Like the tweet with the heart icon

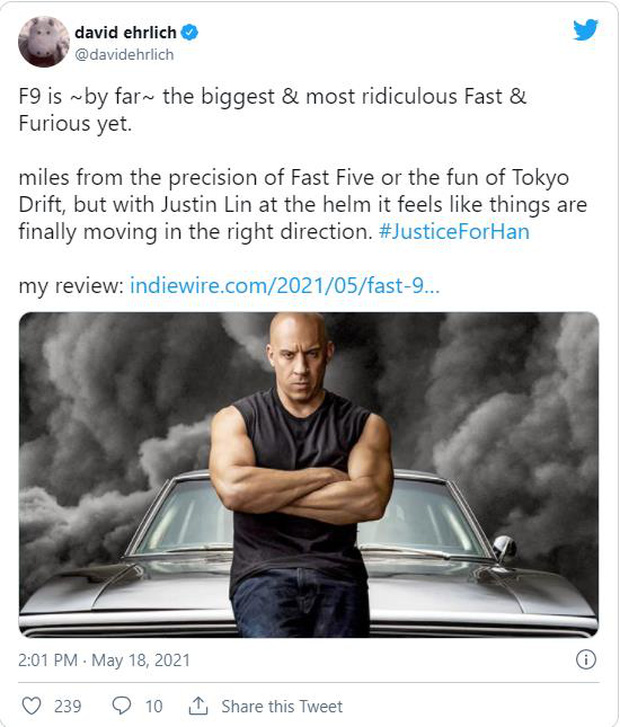coord(32,705)
